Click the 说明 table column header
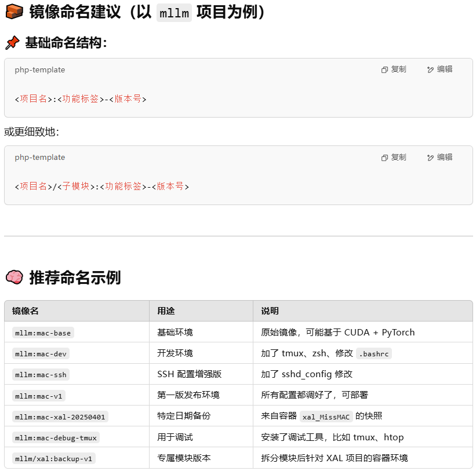The height and width of the screenshot is (471, 476). point(270,311)
